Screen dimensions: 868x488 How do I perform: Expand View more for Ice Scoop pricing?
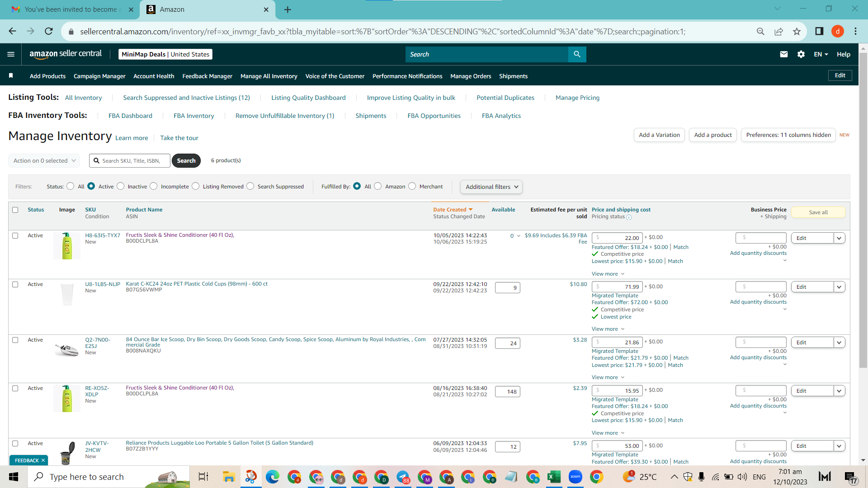608,377
